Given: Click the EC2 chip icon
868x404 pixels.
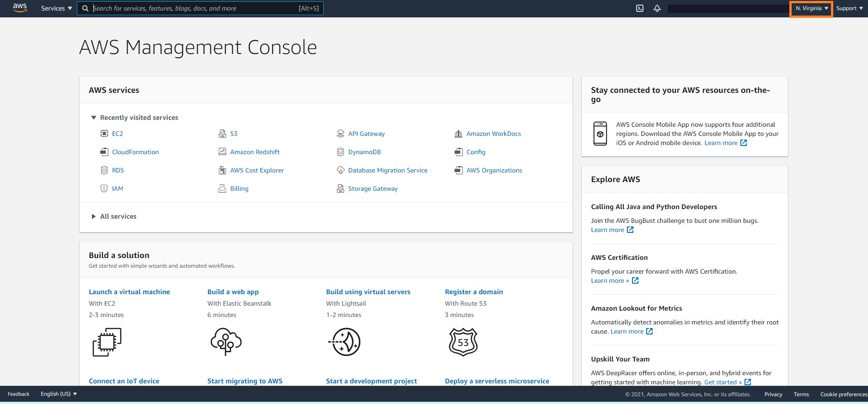Looking at the screenshot, I should coord(104,134).
